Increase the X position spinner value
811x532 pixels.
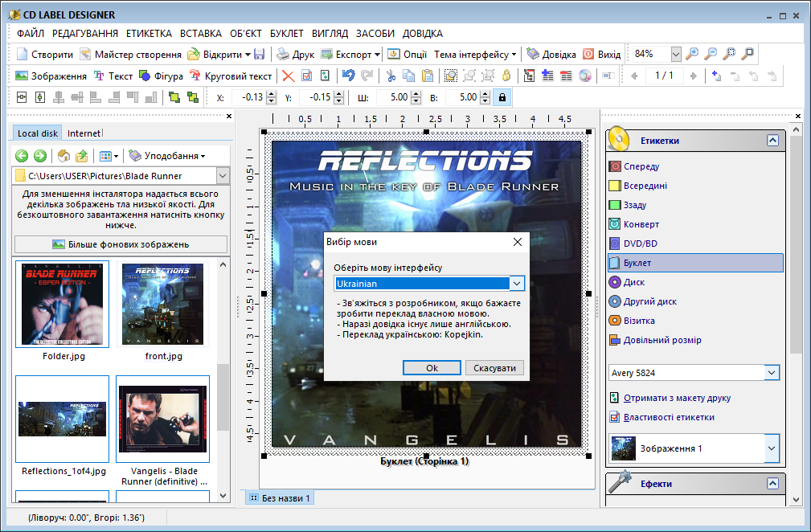tap(272, 94)
